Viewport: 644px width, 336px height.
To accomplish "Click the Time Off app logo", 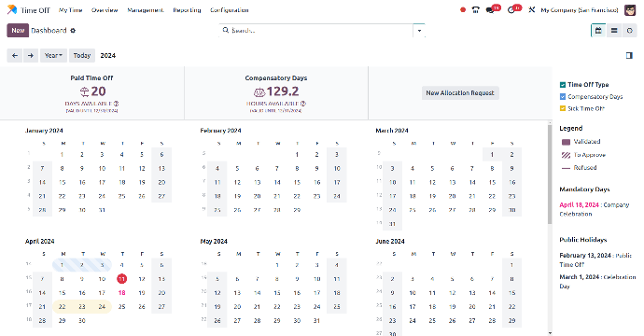I will click(12, 9).
